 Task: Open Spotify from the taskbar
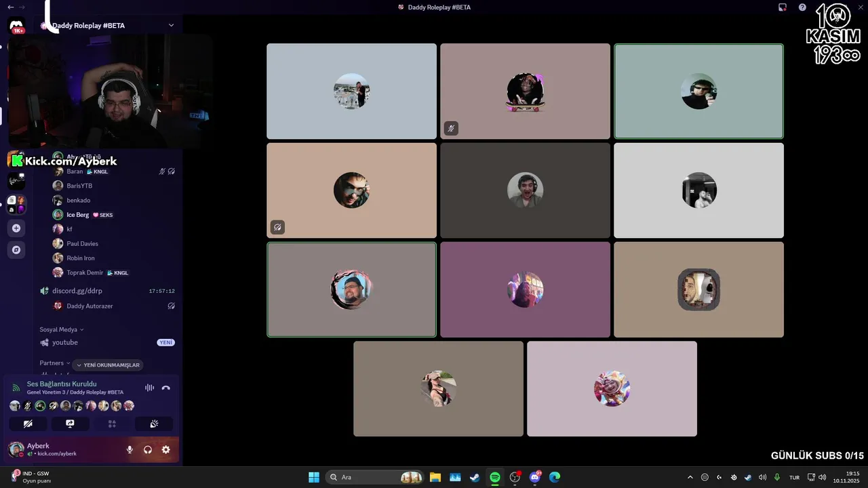tap(495, 477)
